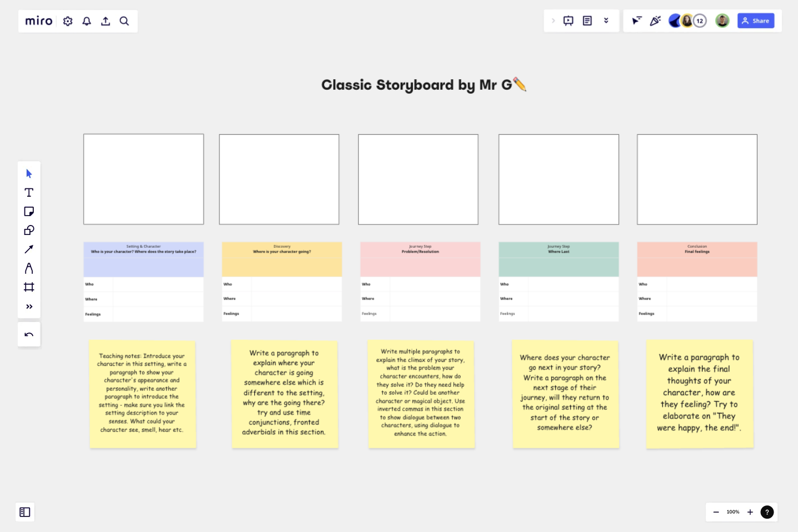The width and height of the screenshot is (798, 532).
Task: Select the Arrow connection tool
Action: [29, 249]
